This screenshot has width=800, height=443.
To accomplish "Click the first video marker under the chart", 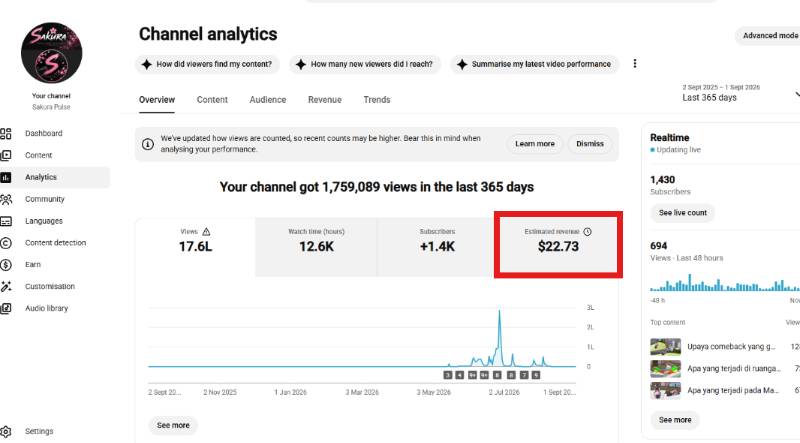I will point(448,375).
